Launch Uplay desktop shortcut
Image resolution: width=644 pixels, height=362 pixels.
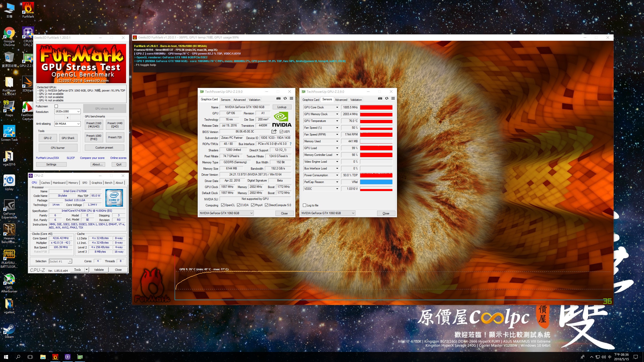pos(9,183)
